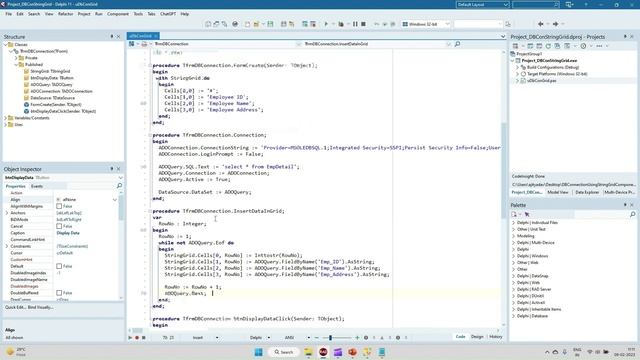640x360 pixels.
Task: Expand Delphi | RAD Server palette category
Action: pyautogui.click(x=513, y=289)
